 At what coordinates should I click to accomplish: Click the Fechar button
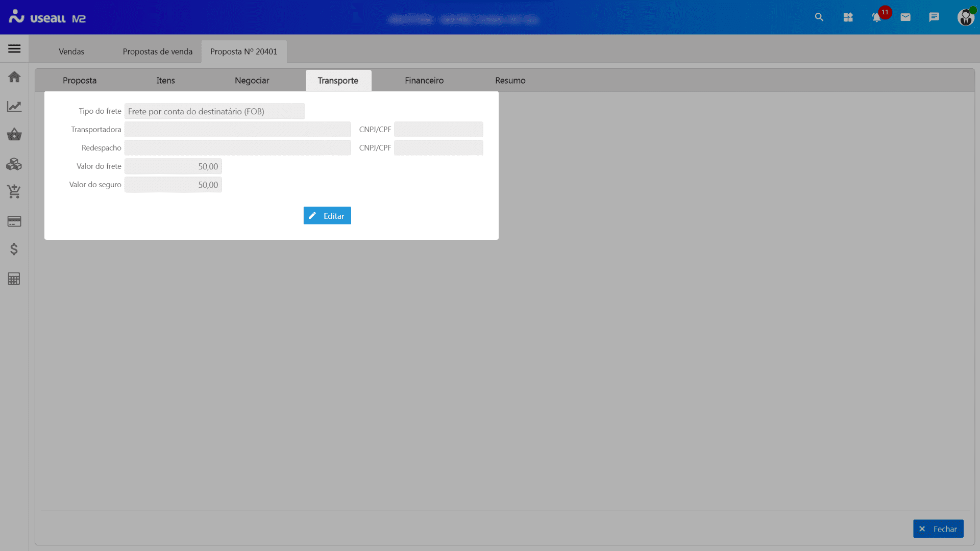tap(938, 529)
